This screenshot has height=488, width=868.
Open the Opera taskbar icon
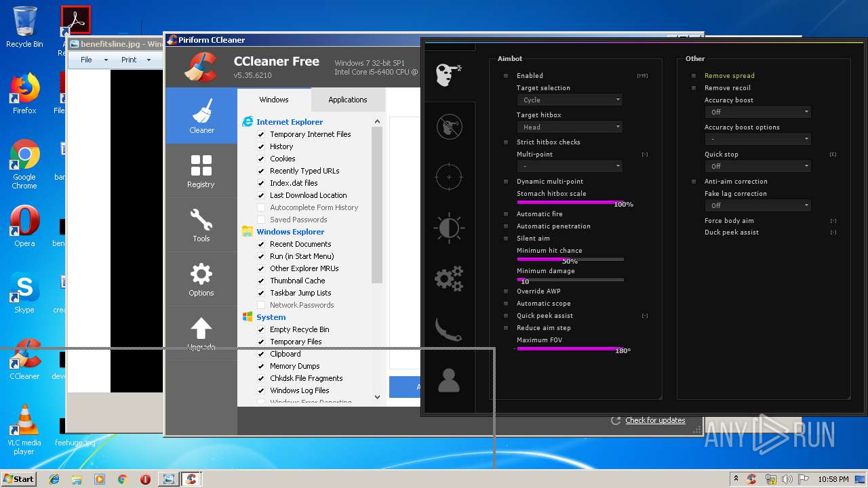coord(145,479)
